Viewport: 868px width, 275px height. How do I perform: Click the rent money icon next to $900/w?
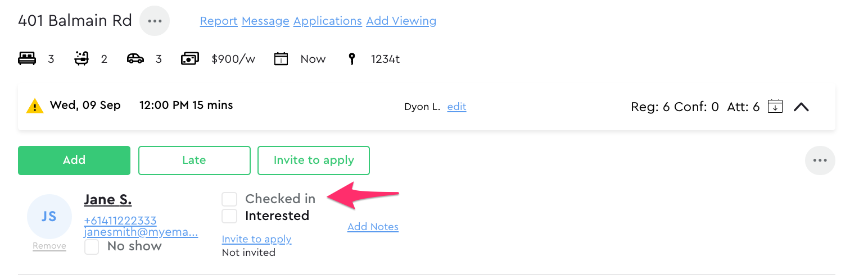[190, 58]
